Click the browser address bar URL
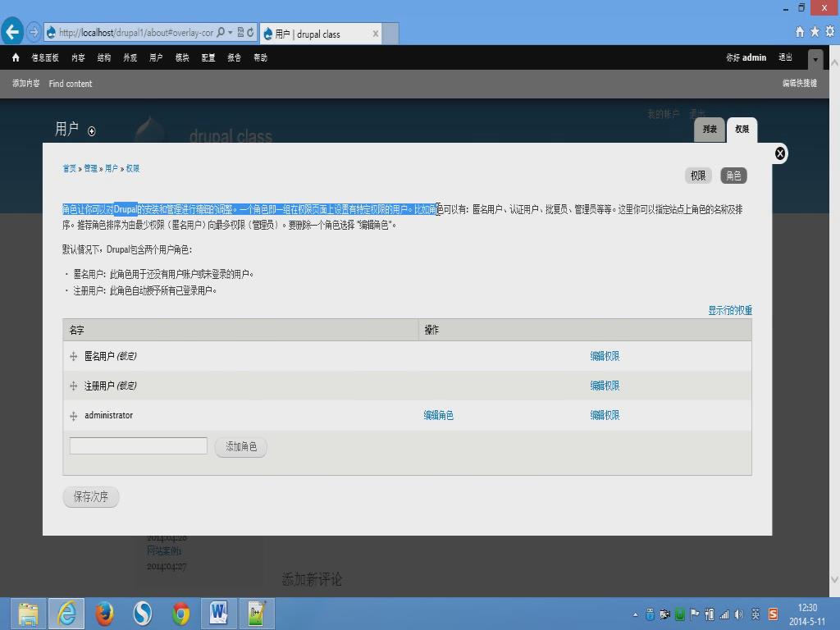 (136, 33)
